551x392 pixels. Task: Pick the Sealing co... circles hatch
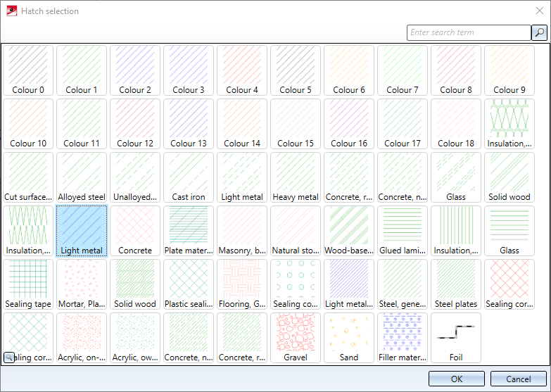click(x=296, y=284)
